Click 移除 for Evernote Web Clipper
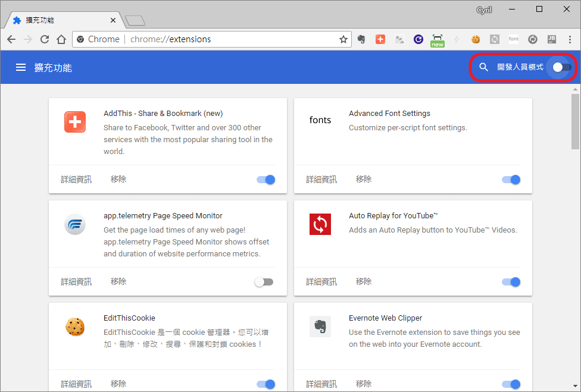 (x=364, y=384)
